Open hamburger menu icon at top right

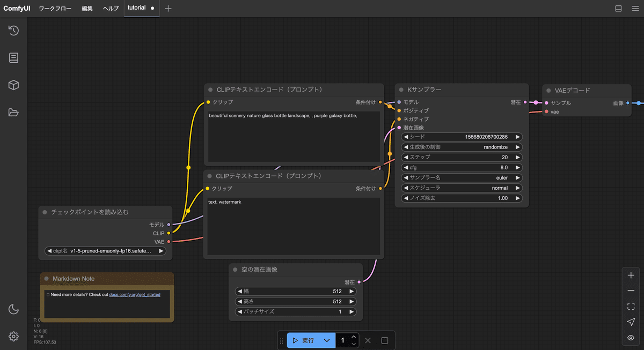click(634, 9)
